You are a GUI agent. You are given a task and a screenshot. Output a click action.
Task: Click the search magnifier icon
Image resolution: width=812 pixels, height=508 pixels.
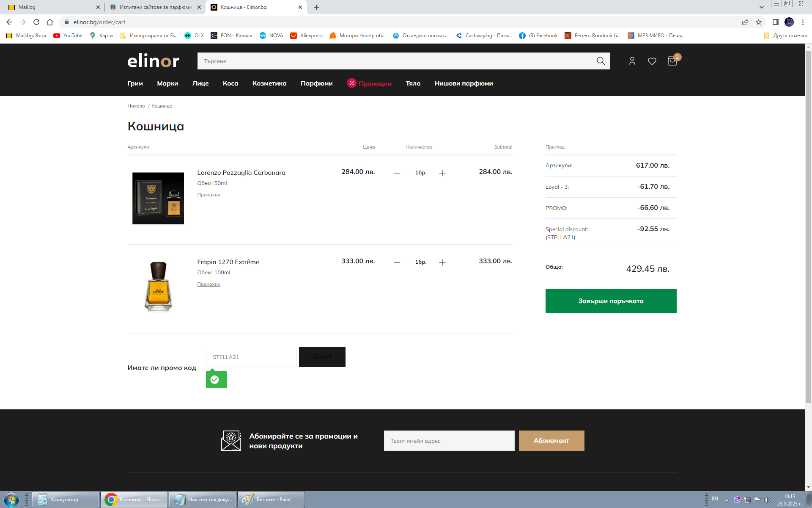click(601, 61)
